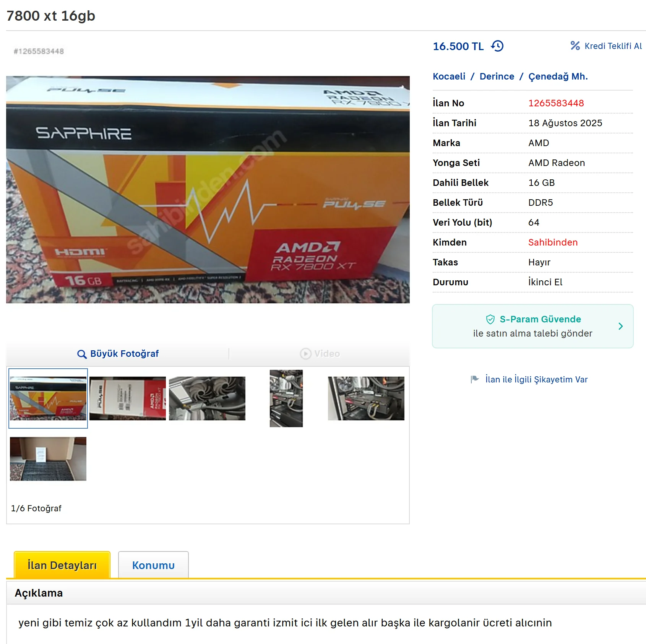Click the listing number 1265583448 in red
Screen dimensions: 646x644
[556, 103]
